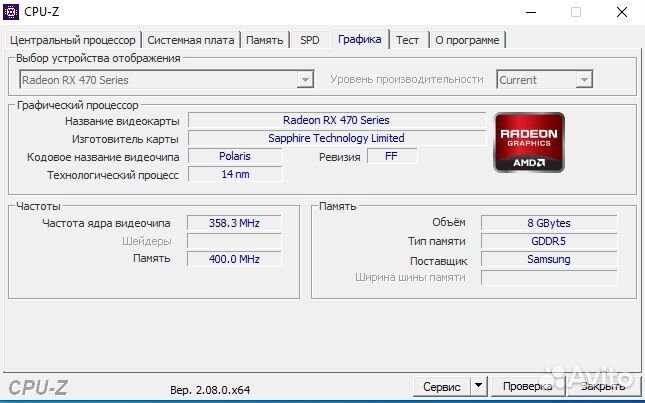
Task: Go to the Тест tab
Action: [x=407, y=40]
